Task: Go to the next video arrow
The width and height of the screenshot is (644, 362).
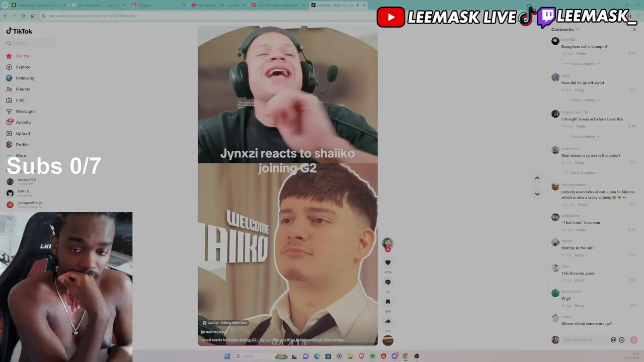Action: click(537, 194)
